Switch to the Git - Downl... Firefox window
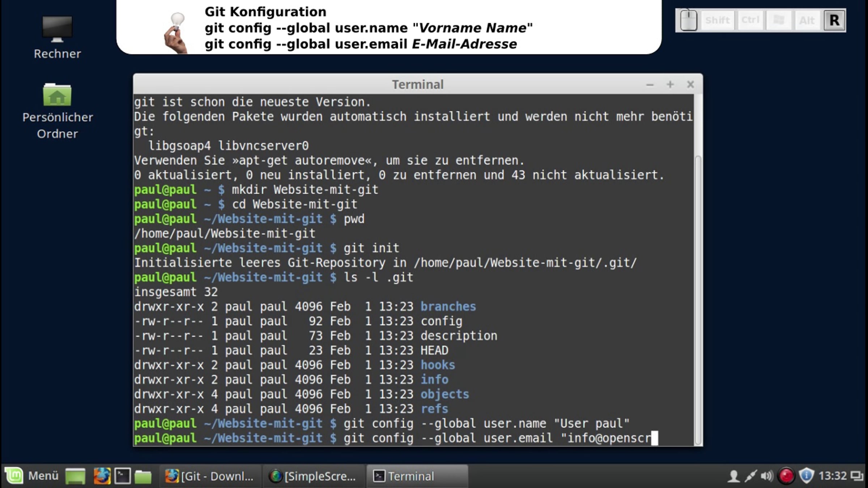The width and height of the screenshot is (868, 488). pos(210,476)
